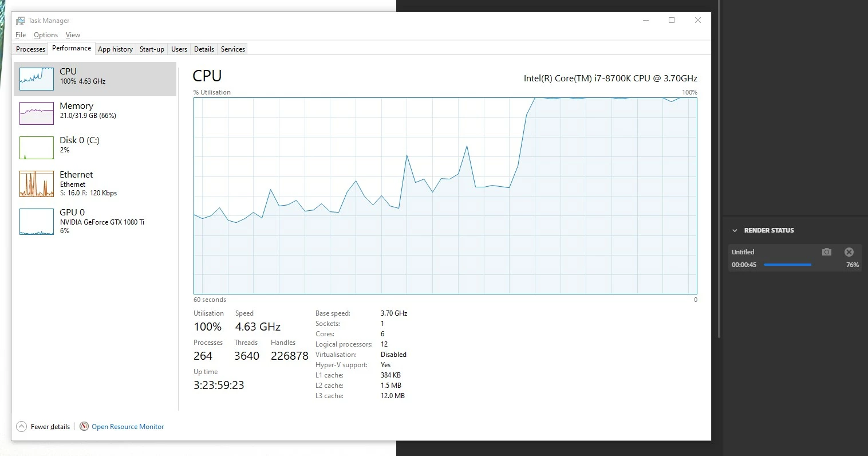
Task: Click the Virtualisation Disabled value
Action: pyautogui.click(x=393, y=355)
